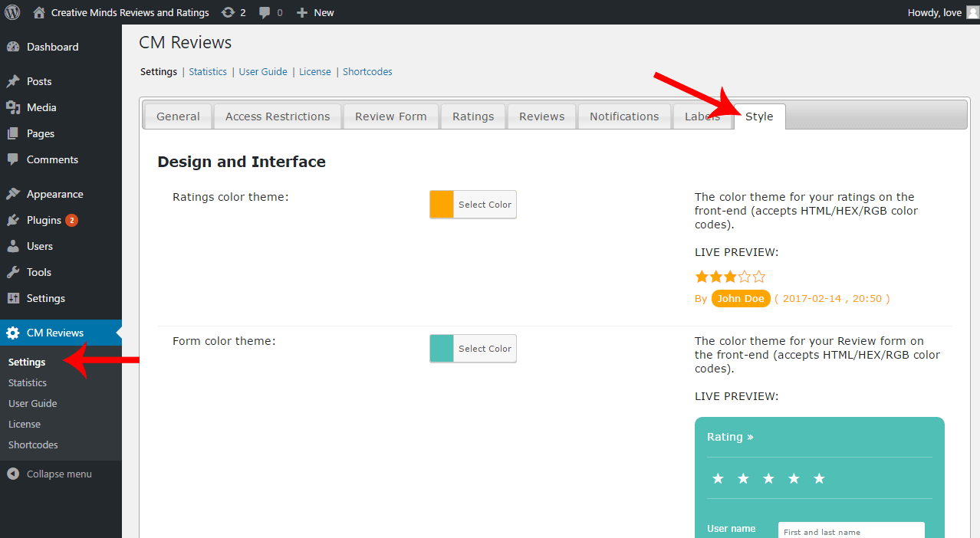Click the Plugins plug icon
980x538 pixels.
(x=13, y=220)
